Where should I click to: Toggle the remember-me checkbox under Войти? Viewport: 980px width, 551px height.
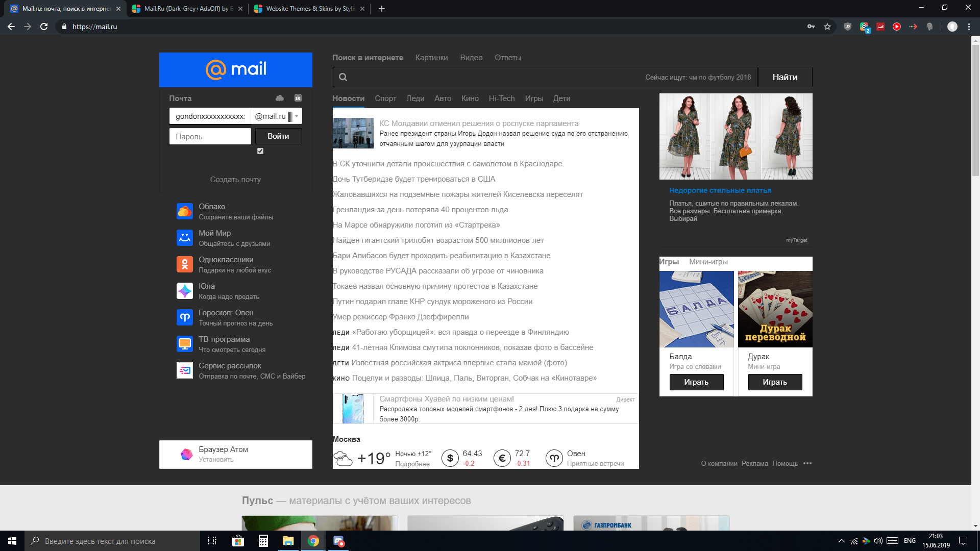pos(260,151)
